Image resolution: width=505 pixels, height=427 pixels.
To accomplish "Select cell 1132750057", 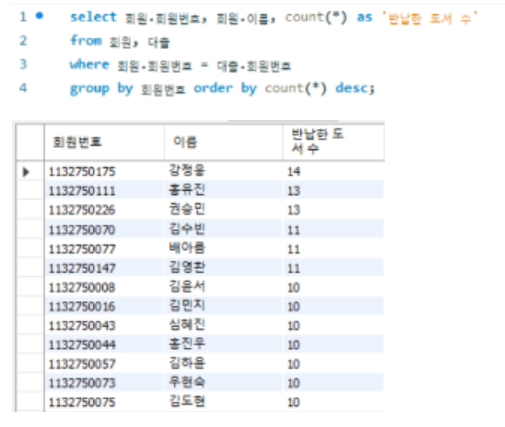I will 104,364.
